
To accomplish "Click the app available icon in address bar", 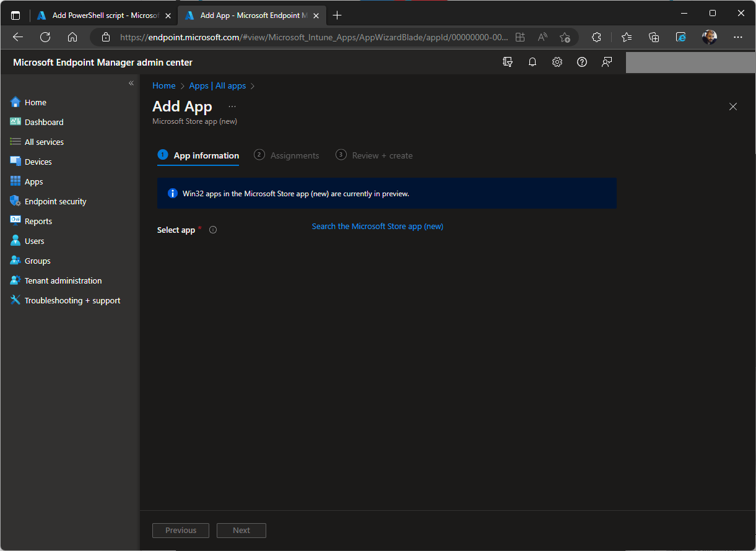I will point(520,37).
